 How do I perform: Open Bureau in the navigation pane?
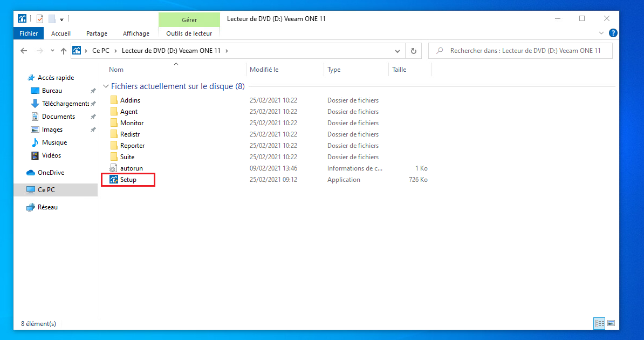(x=52, y=91)
